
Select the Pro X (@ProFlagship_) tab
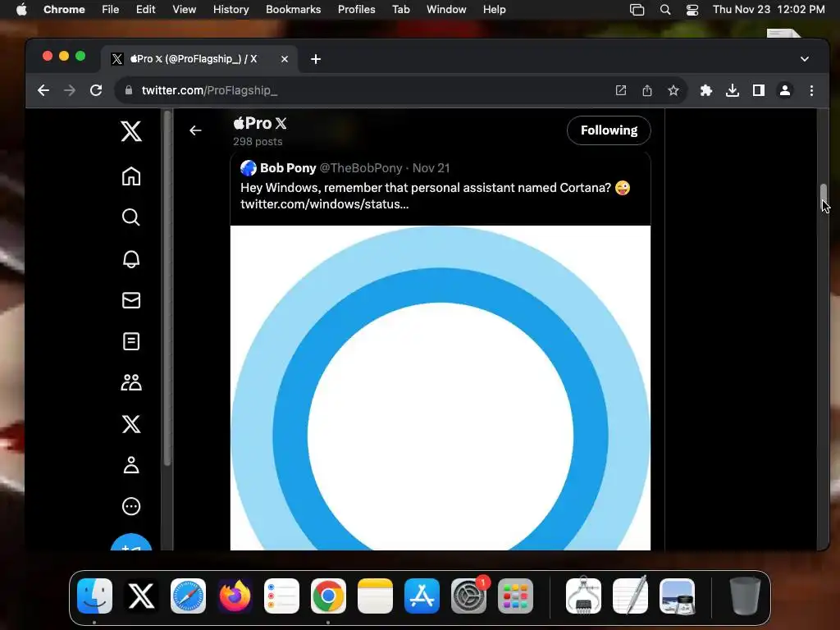(x=199, y=59)
